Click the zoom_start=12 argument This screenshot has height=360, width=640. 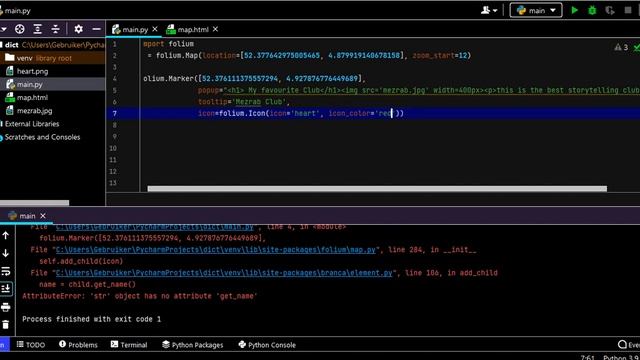pyautogui.click(x=440, y=55)
